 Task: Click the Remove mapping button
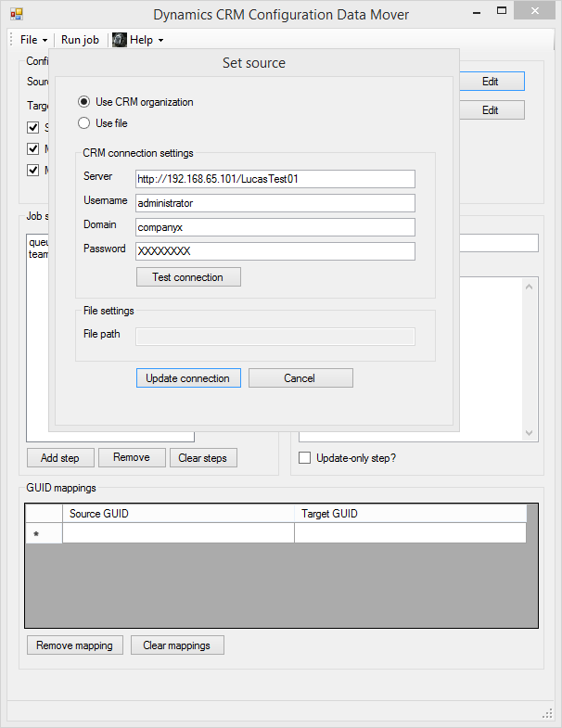tap(75, 645)
